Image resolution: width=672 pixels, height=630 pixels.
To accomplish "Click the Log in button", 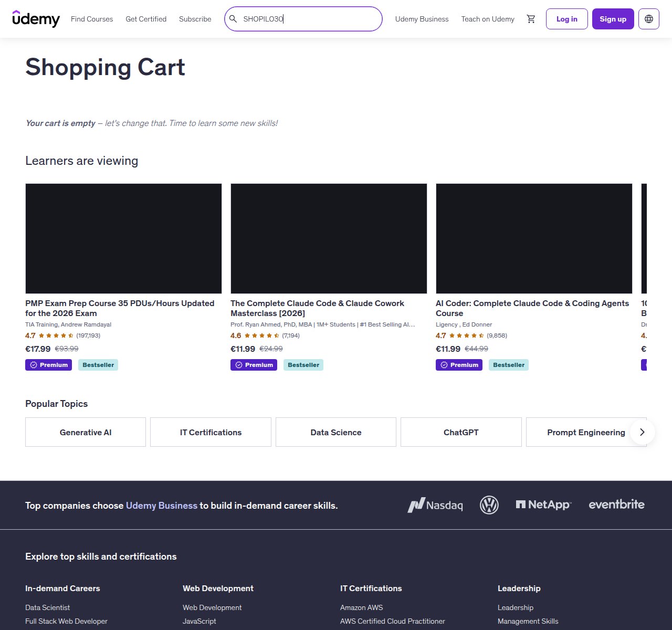I will (x=566, y=19).
